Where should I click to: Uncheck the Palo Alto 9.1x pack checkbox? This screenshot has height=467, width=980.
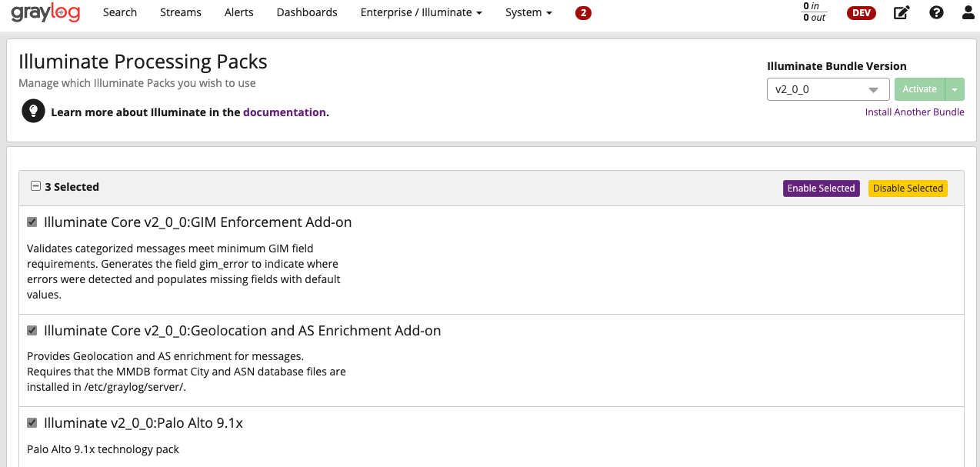click(x=32, y=423)
